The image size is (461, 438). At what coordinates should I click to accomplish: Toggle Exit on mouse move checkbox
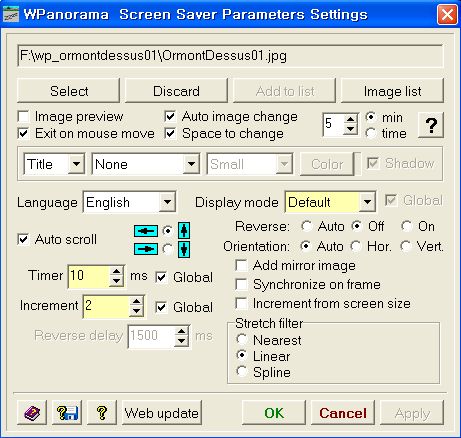click(23, 134)
